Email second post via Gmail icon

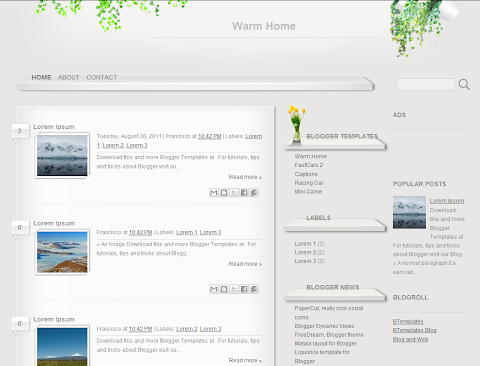click(214, 289)
